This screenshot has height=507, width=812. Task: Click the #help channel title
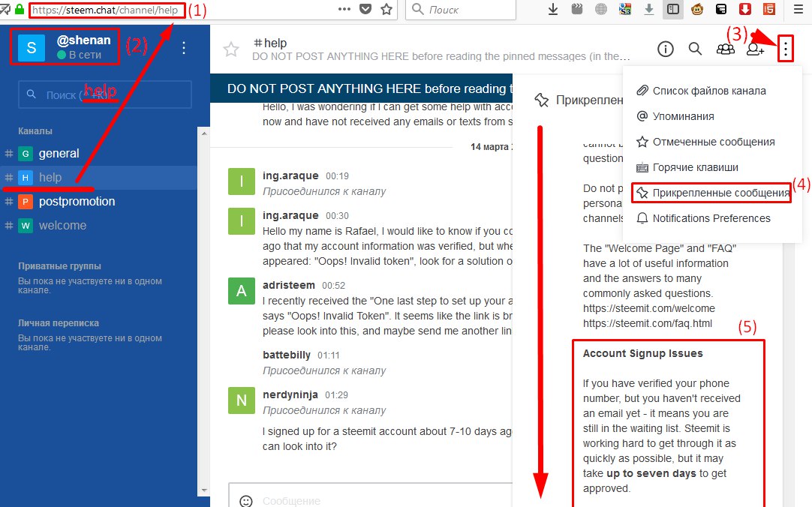click(x=270, y=43)
